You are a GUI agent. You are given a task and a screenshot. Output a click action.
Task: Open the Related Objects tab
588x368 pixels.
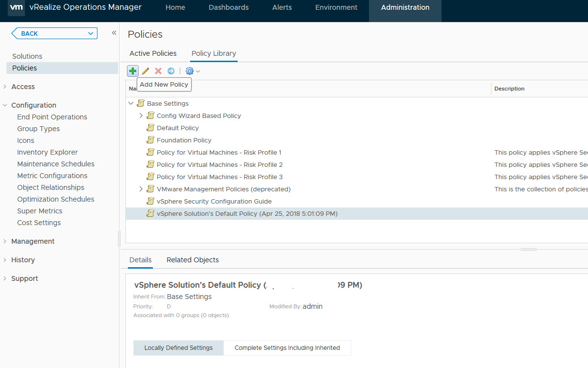(193, 260)
